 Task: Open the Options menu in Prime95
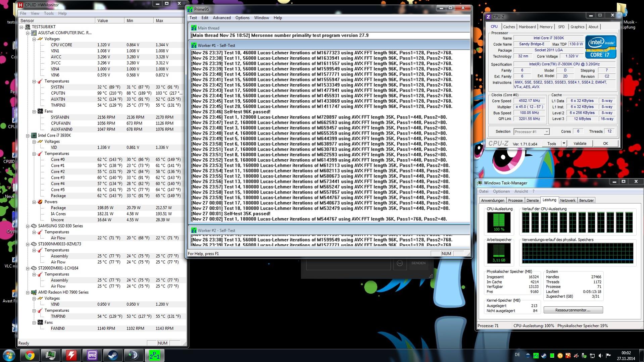242,18
